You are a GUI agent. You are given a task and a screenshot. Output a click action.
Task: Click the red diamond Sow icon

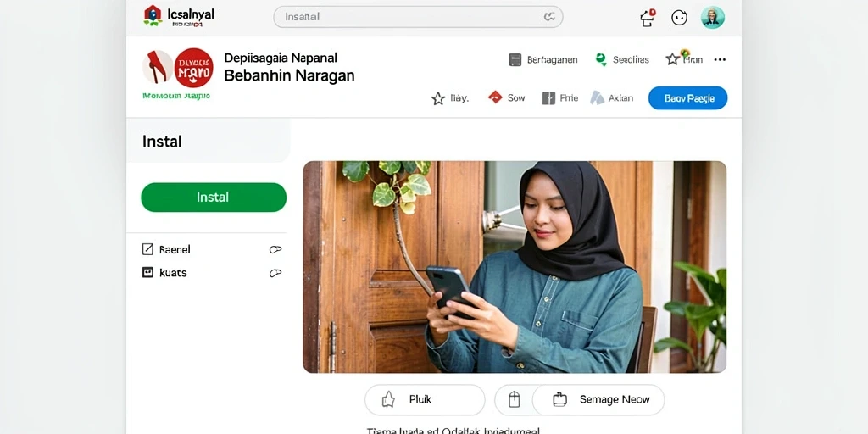pyautogui.click(x=495, y=97)
